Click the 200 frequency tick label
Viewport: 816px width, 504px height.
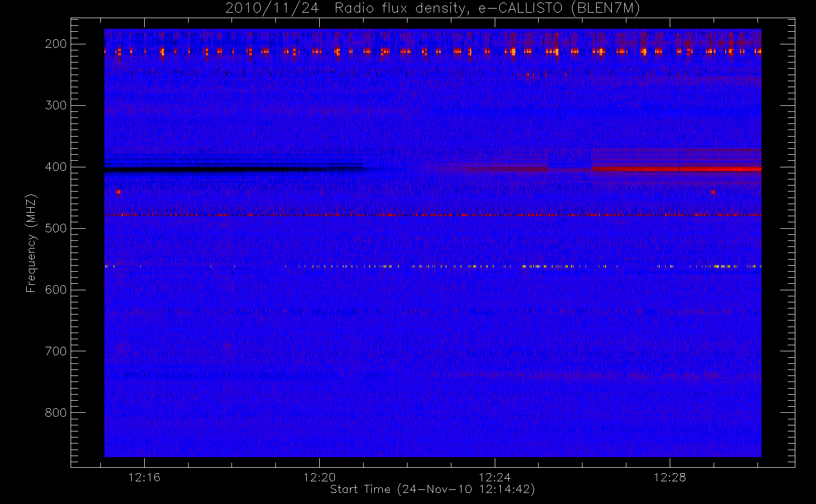pos(55,44)
